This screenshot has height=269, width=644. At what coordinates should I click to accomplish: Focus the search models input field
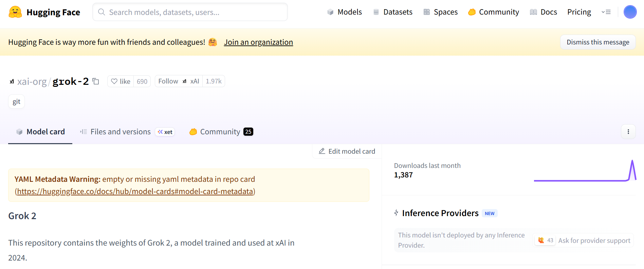(190, 12)
